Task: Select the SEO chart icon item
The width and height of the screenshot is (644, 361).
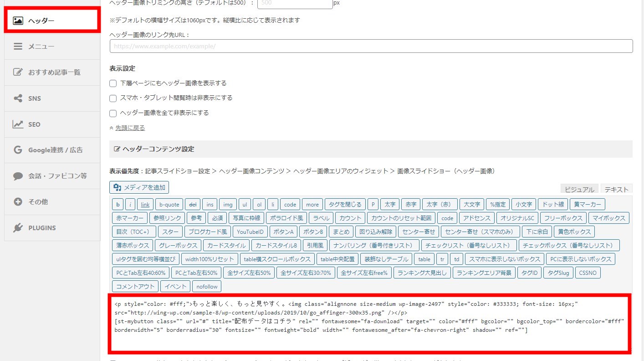Action: click(18, 124)
